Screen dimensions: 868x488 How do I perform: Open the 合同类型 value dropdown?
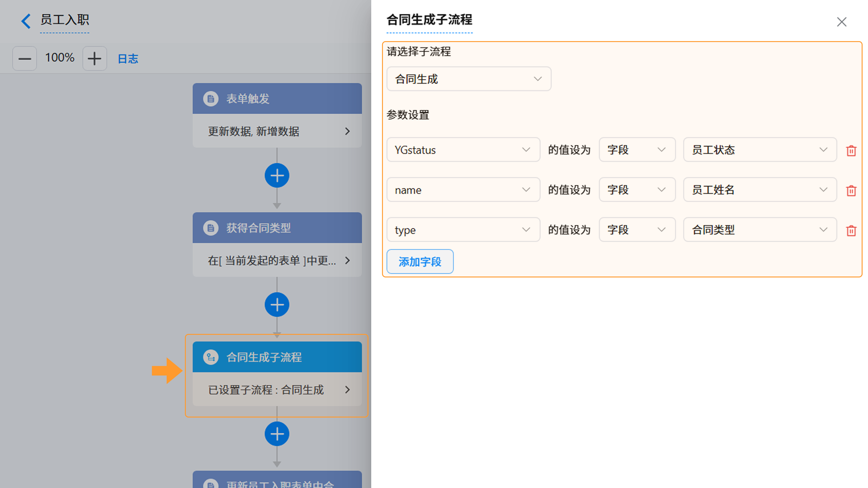point(760,230)
